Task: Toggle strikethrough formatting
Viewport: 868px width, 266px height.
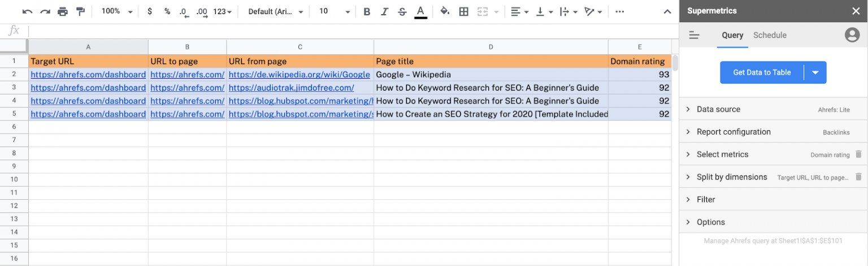Action: [x=402, y=11]
